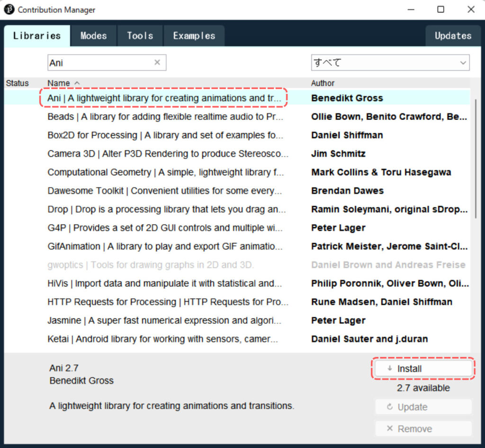Click the Ani 2.7 title in details panel
This screenshot has height=448, width=485.
click(64, 368)
